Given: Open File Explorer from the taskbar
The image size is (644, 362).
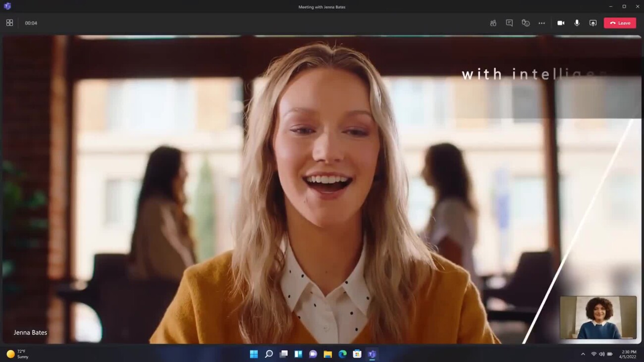Looking at the screenshot, I should click(327, 354).
